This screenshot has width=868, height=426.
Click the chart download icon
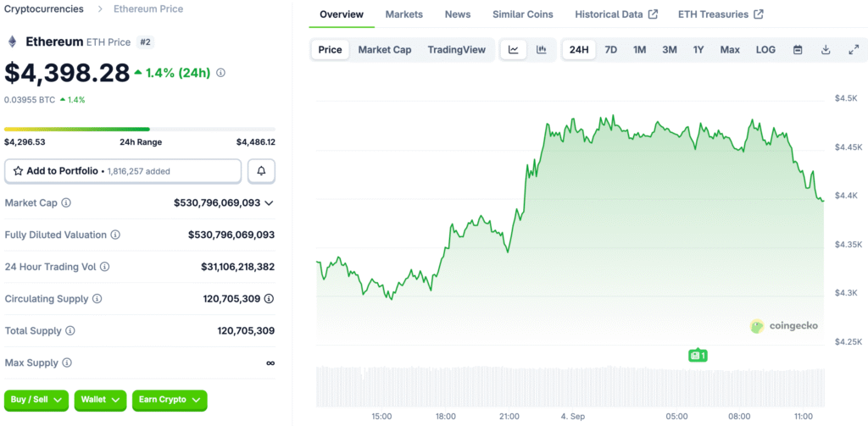point(826,50)
